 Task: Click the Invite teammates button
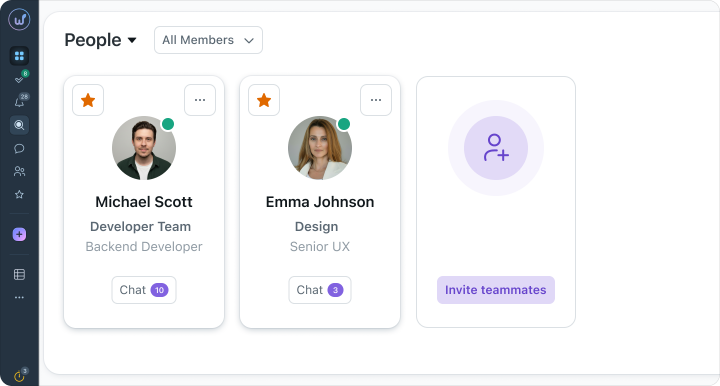[x=496, y=290]
